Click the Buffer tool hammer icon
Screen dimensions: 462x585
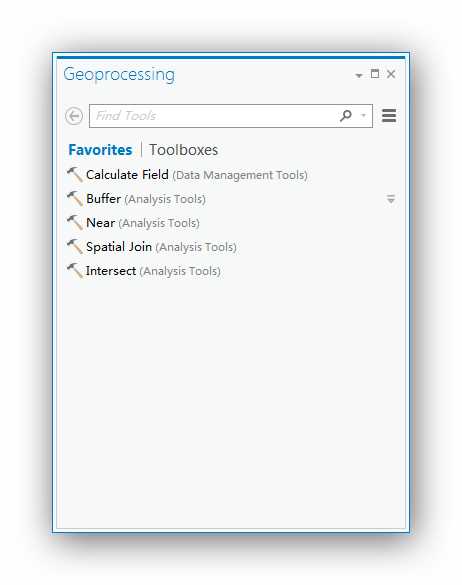pyautogui.click(x=75, y=198)
